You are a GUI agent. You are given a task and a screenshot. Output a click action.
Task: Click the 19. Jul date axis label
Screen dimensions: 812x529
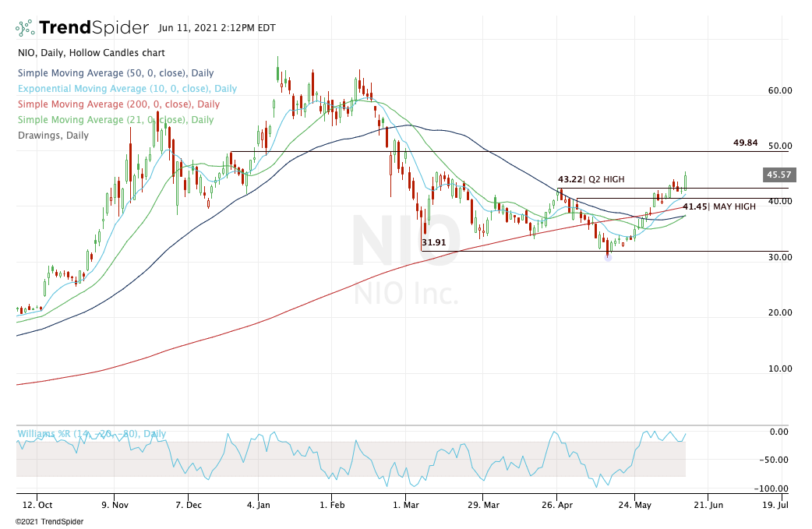775,505
